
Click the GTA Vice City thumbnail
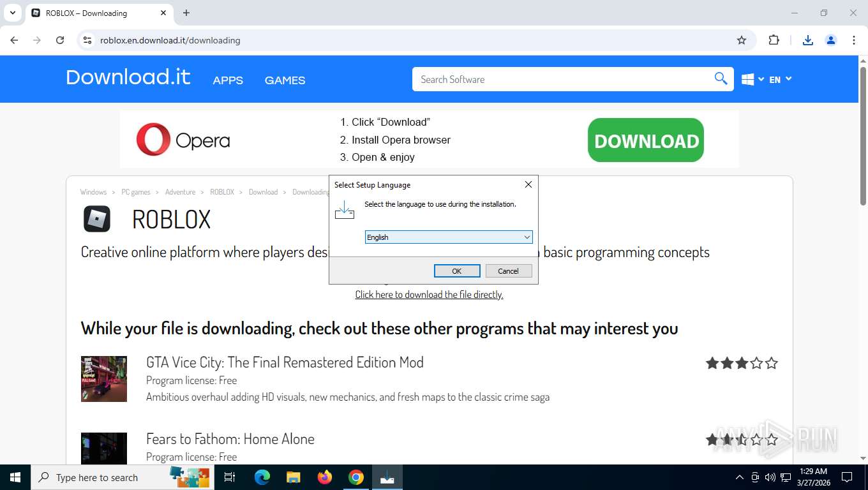(x=104, y=379)
